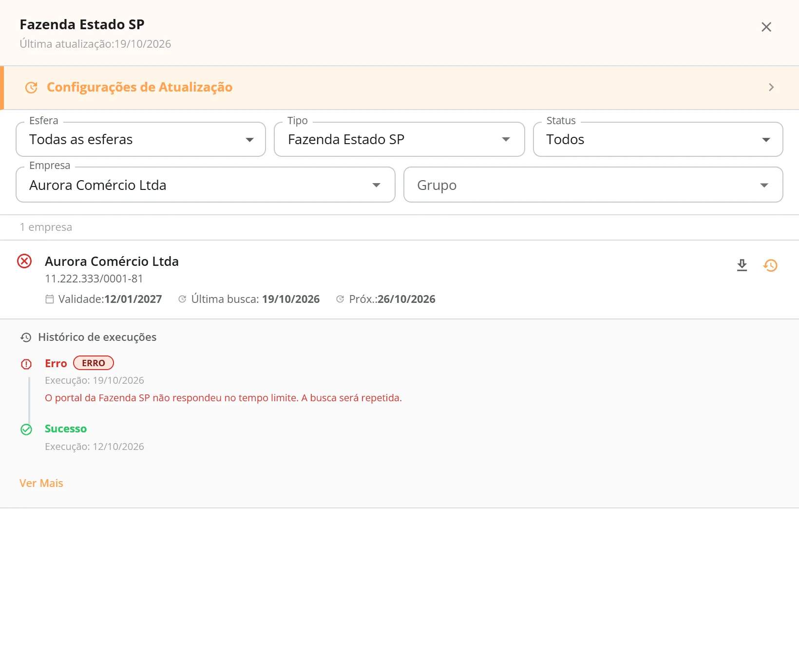Click the clock icon beside Histórico de execuções

tap(26, 337)
